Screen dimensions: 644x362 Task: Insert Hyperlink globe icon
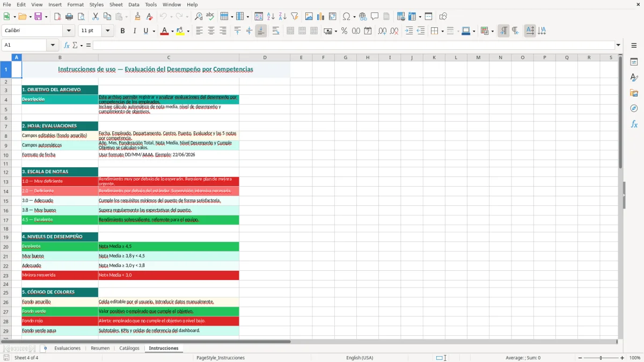[363, 17]
